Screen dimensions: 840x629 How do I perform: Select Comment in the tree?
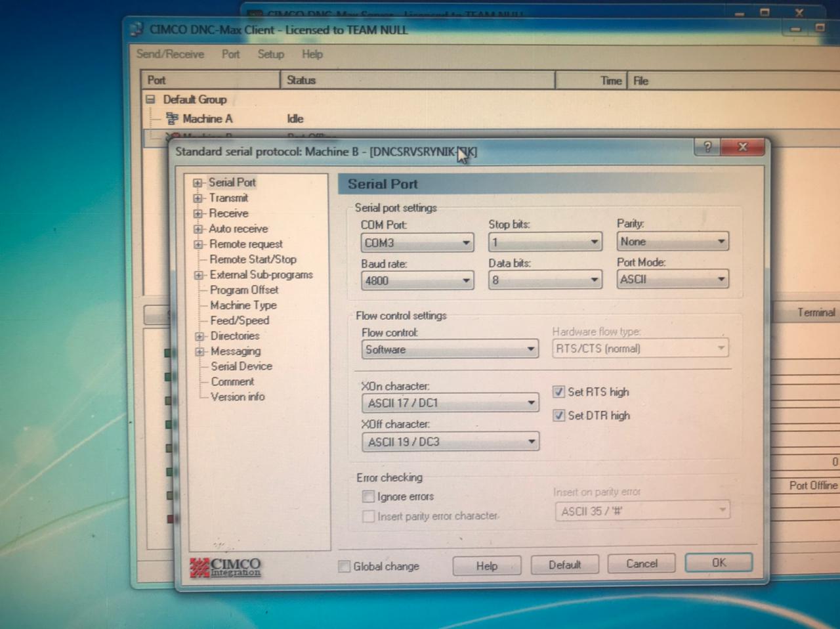(x=232, y=381)
